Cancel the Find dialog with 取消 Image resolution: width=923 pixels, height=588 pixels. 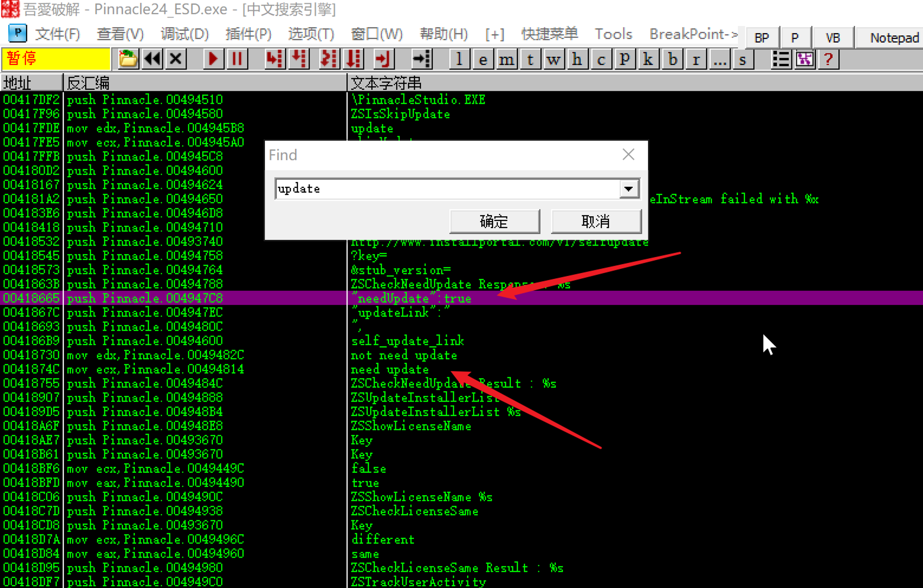tap(596, 221)
